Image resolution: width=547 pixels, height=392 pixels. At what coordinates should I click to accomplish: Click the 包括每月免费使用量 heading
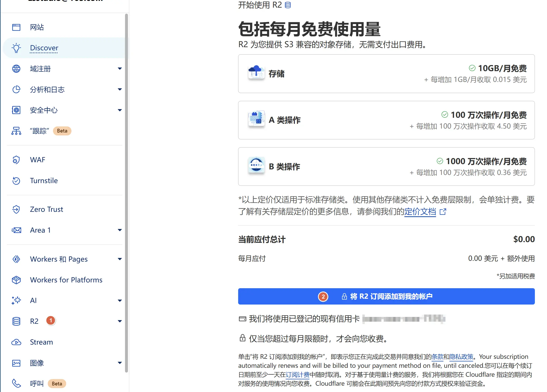click(309, 29)
